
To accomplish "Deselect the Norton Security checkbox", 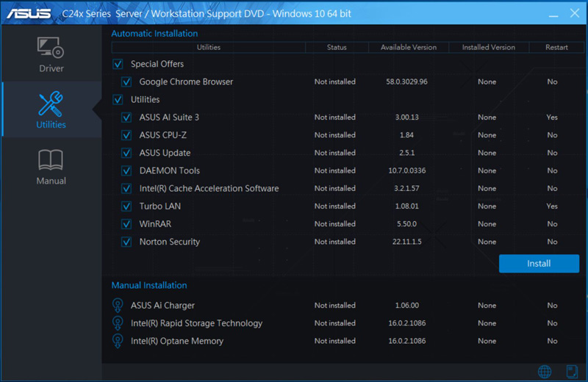I will pyautogui.click(x=126, y=242).
